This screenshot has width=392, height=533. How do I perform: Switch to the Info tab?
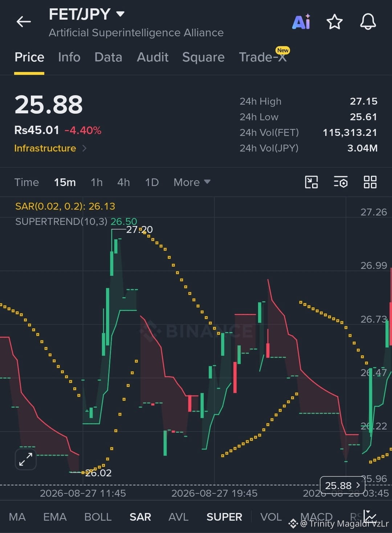pos(69,57)
